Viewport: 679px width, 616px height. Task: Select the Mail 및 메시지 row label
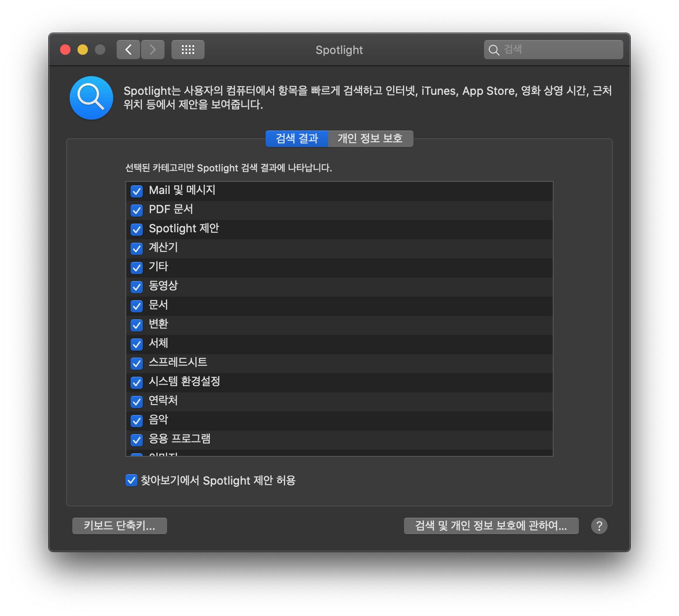(x=182, y=190)
